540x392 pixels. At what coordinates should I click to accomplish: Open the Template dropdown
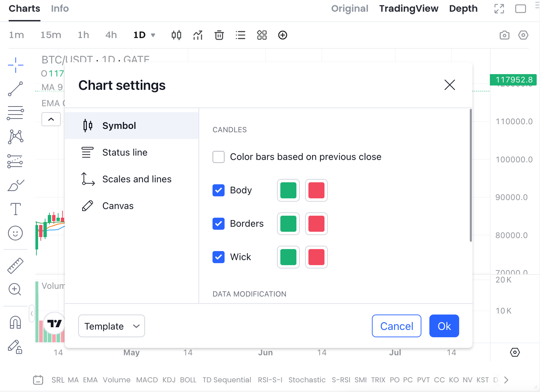(x=112, y=326)
